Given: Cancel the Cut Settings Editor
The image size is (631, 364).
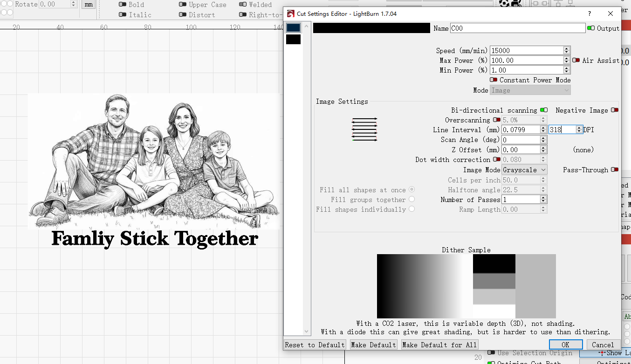Looking at the screenshot, I should point(603,345).
